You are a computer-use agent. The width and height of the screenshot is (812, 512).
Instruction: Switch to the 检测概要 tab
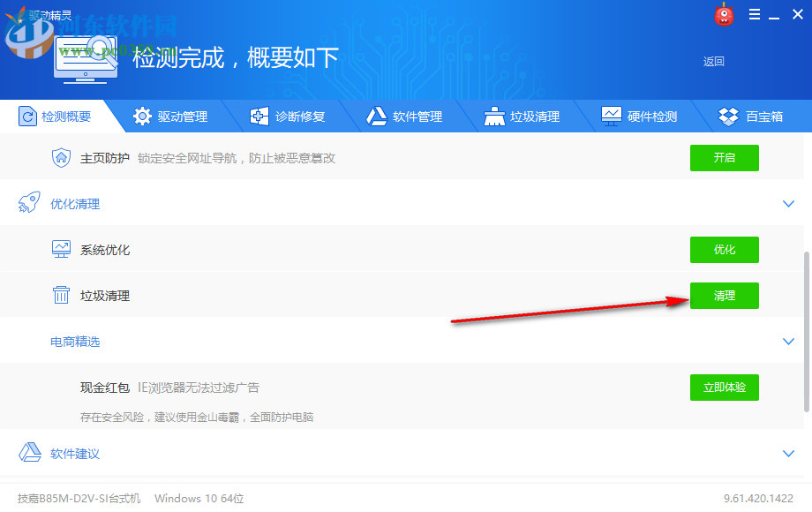tap(55, 116)
